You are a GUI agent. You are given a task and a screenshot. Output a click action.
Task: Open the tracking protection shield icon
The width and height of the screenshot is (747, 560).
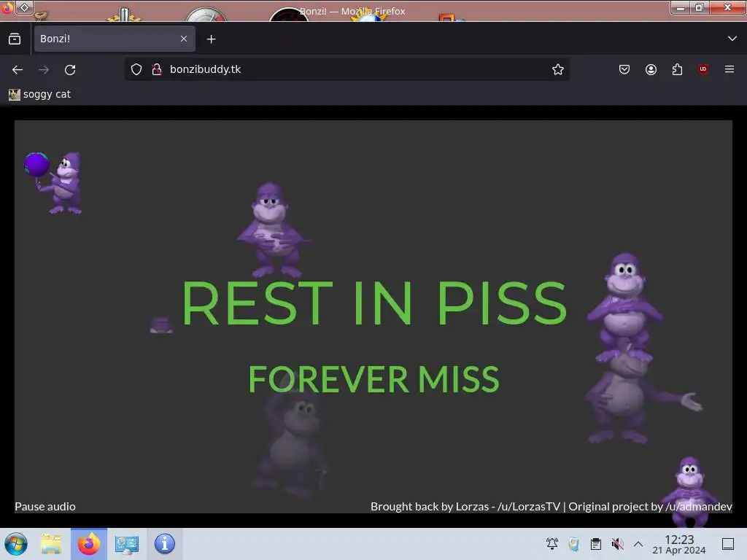[136, 69]
